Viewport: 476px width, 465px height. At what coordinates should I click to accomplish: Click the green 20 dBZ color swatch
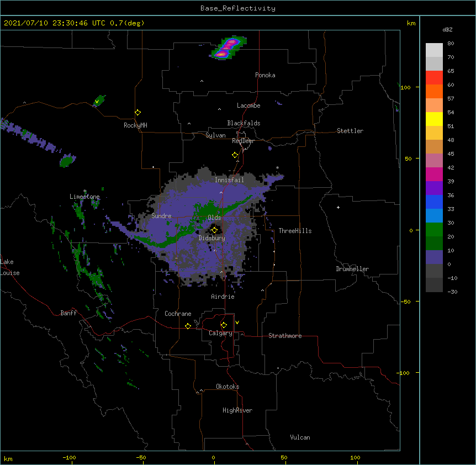point(434,230)
